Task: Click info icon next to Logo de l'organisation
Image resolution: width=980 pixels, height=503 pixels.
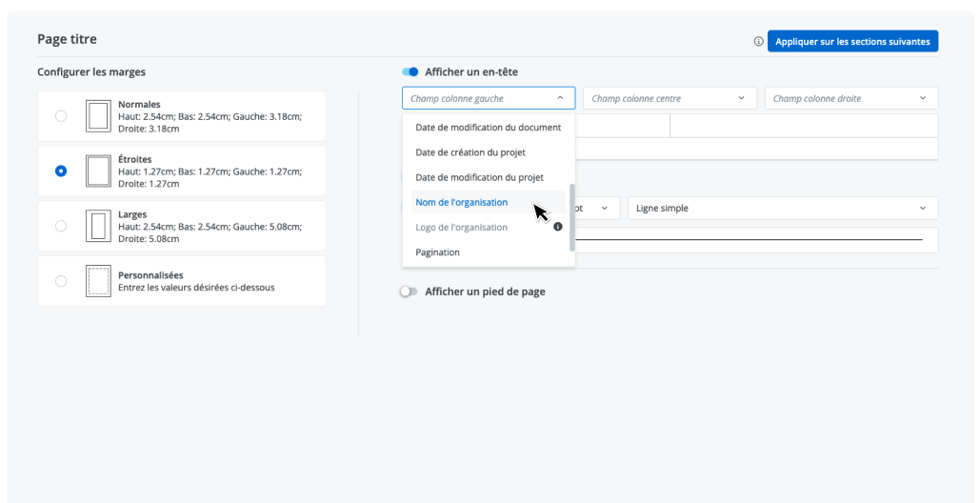Action: (x=558, y=228)
